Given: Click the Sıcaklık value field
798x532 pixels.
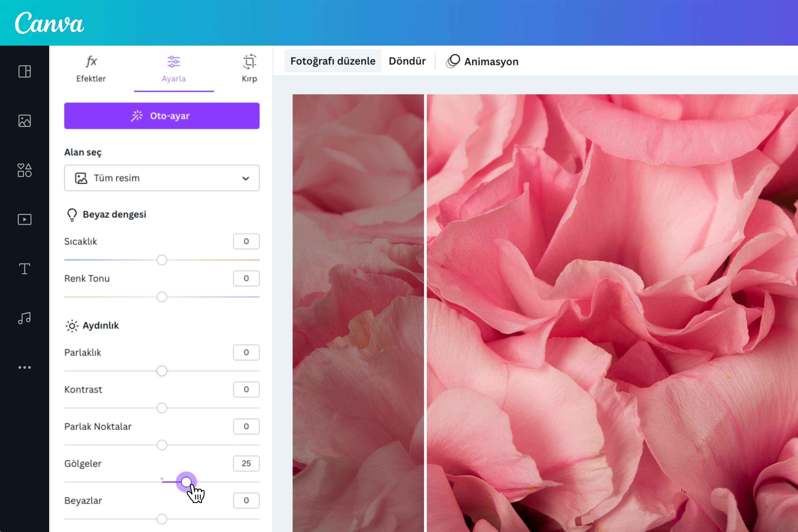Looking at the screenshot, I should [246, 241].
